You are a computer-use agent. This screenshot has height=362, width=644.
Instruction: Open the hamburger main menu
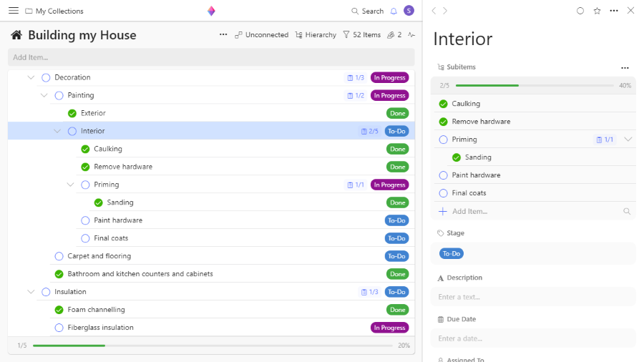click(x=14, y=11)
